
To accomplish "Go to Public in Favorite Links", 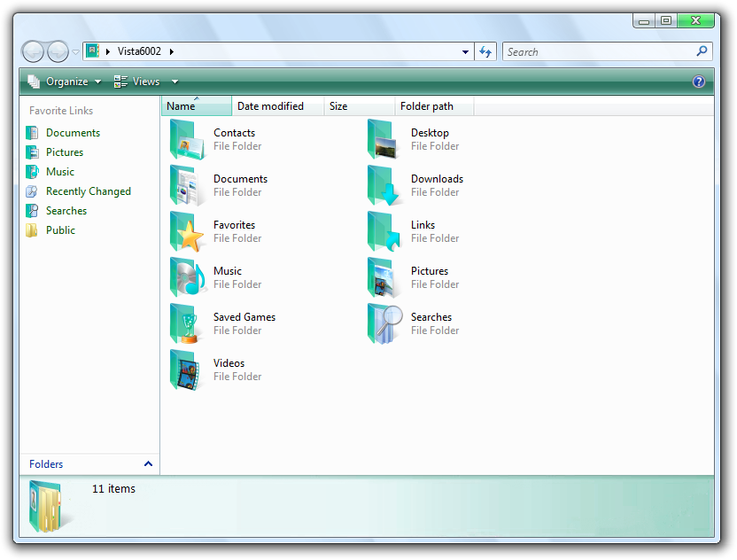I will pyautogui.click(x=60, y=230).
